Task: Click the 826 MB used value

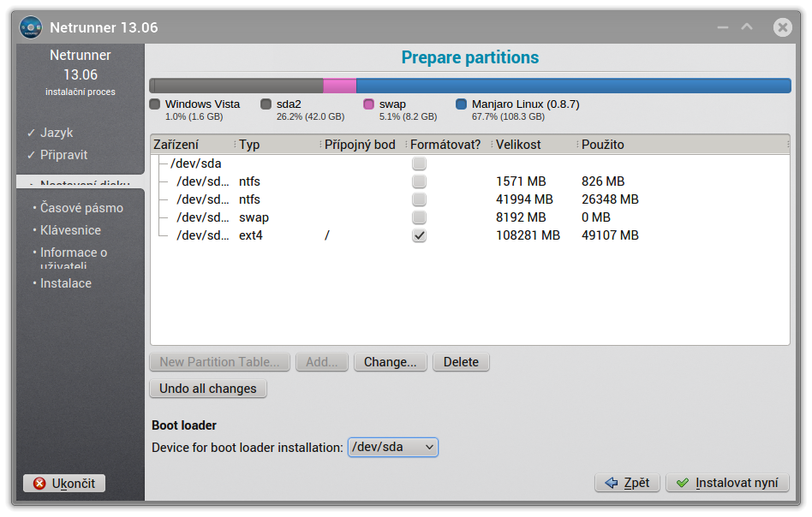Action: (603, 181)
